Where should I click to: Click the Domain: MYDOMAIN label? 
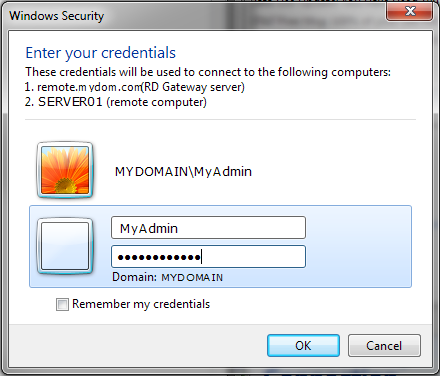(x=167, y=277)
